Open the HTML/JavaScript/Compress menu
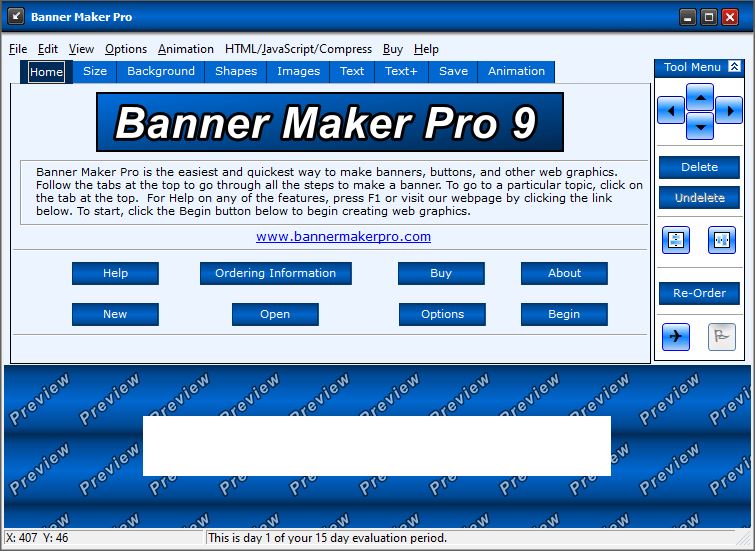Screen dimensions: 755x551 coord(298,49)
